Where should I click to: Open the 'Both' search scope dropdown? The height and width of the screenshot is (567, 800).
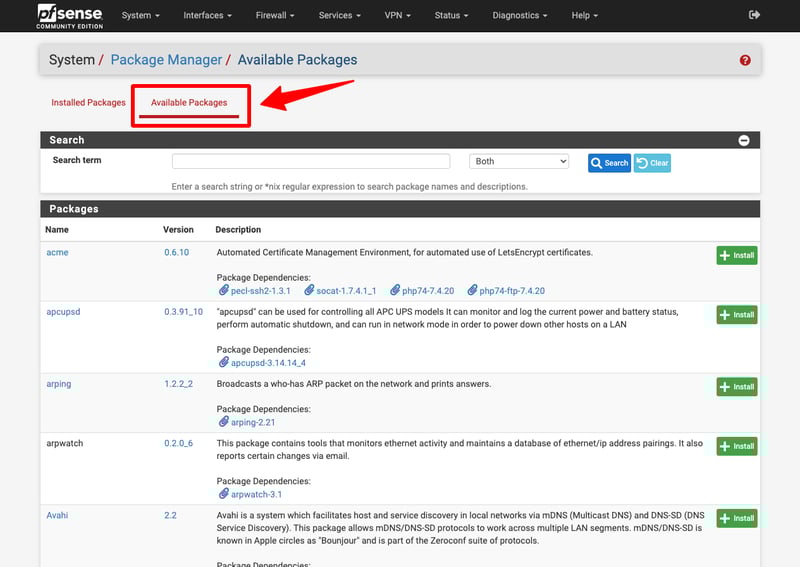[519, 161]
